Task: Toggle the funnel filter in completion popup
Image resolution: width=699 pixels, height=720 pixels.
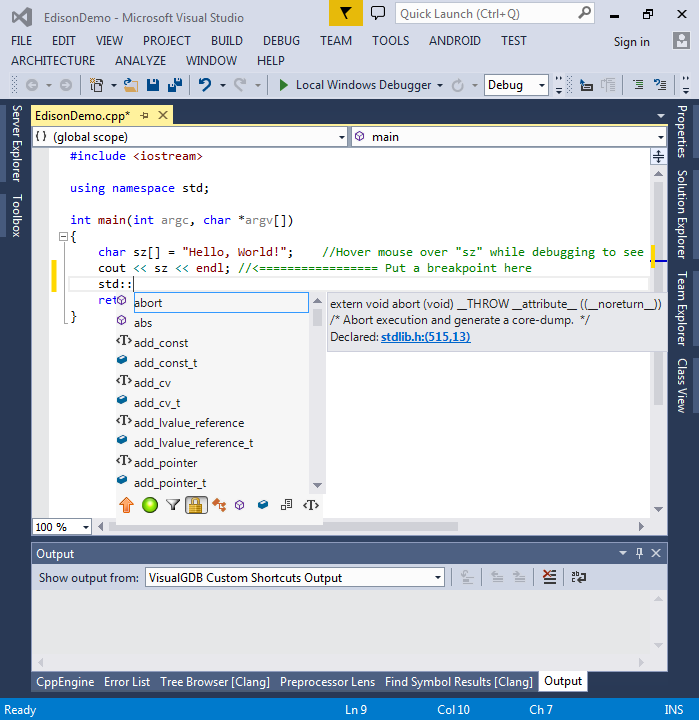Action: [173, 505]
